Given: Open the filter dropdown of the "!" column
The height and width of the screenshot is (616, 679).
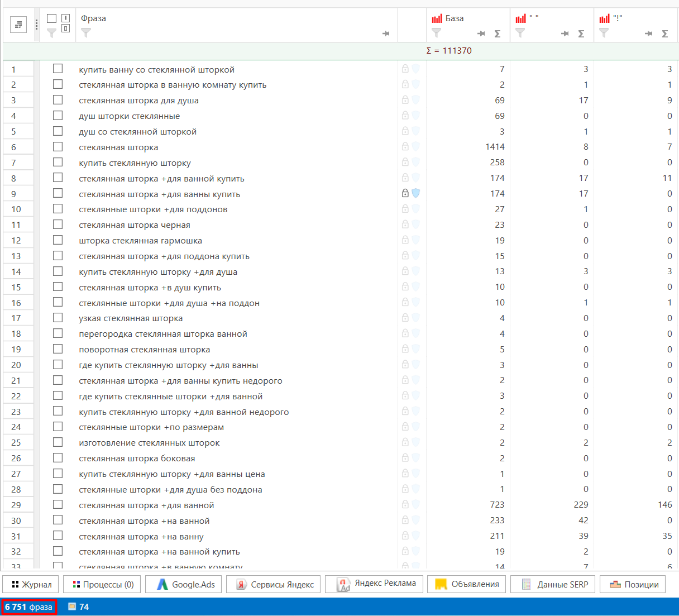Looking at the screenshot, I should click(604, 34).
